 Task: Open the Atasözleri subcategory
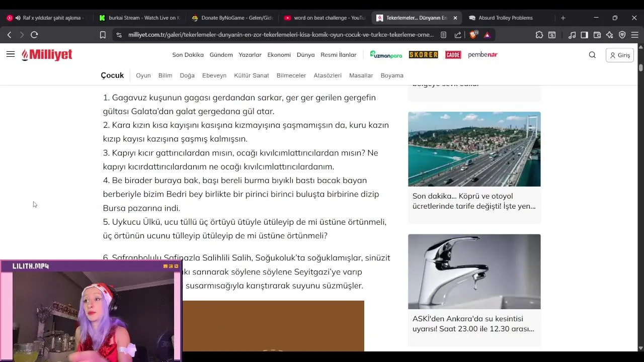coord(328,75)
